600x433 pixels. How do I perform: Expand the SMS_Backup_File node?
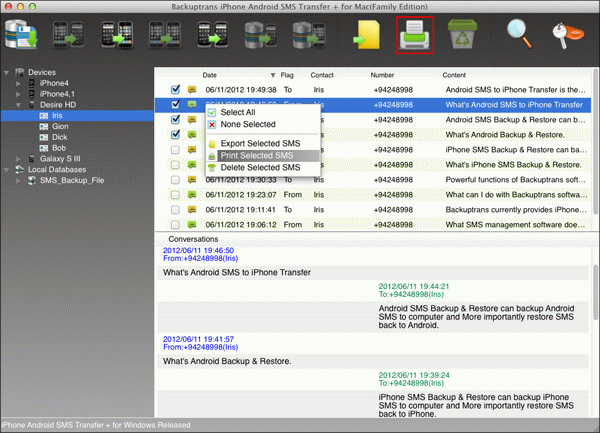(18, 180)
